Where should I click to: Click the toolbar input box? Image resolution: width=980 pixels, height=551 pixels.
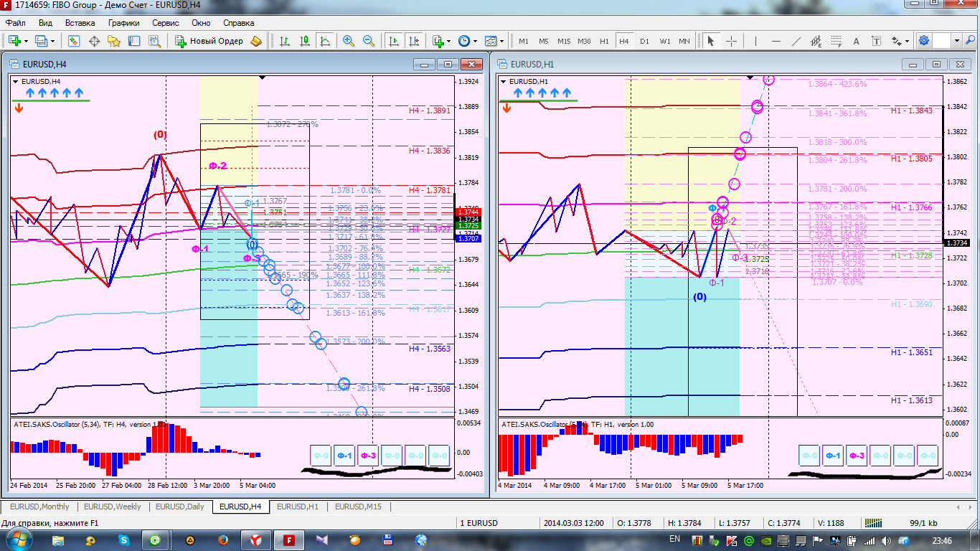click(x=942, y=41)
